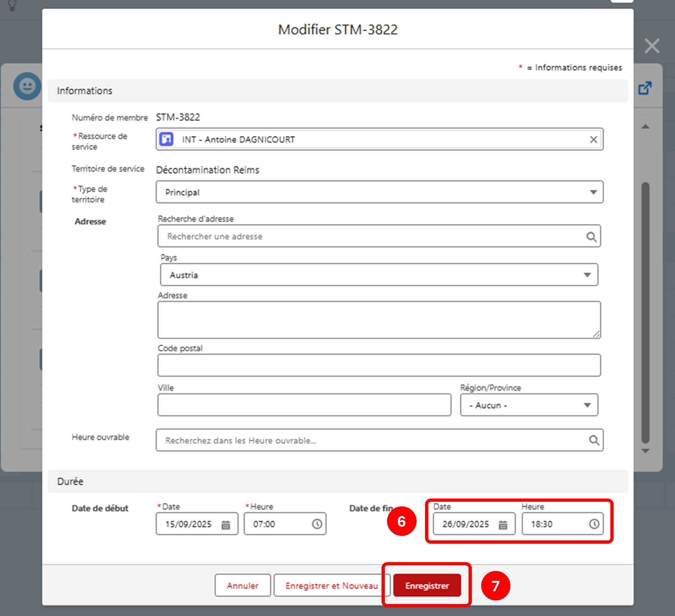Click the Heure ouvrable search magnifier icon
Screen dimensions: 675x616
pyautogui.click(x=594, y=440)
